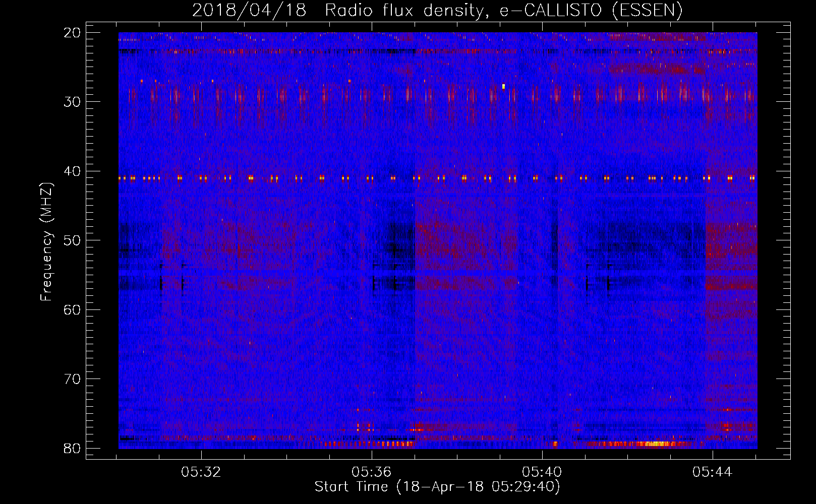Click the 70 MHz frequency tick label
The width and height of the screenshot is (816, 504).
coord(73,379)
